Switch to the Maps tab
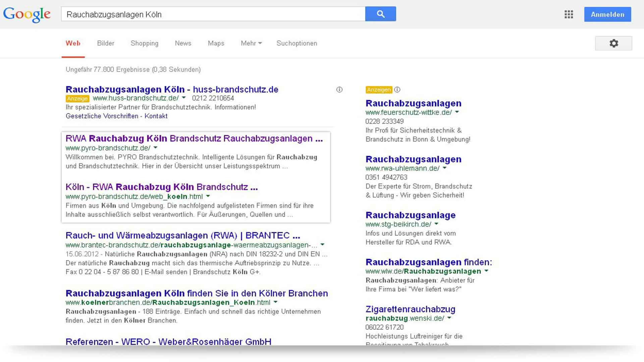Screen dimensions: 644x362 click(216, 43)
